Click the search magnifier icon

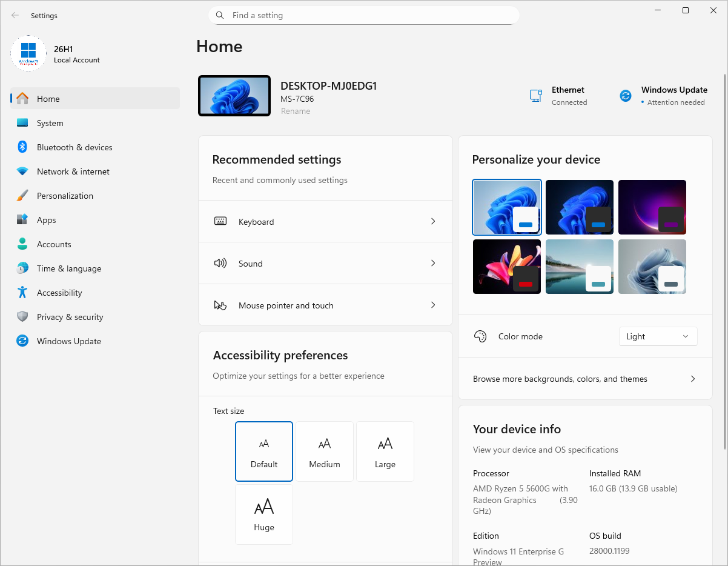coord(220,15)
